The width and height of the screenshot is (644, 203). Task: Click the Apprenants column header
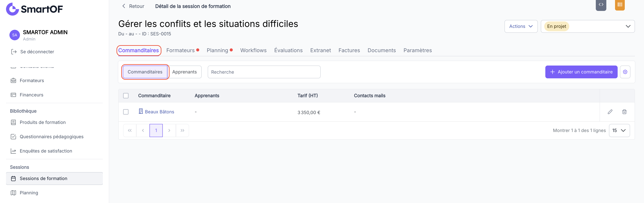click(207, 96)
